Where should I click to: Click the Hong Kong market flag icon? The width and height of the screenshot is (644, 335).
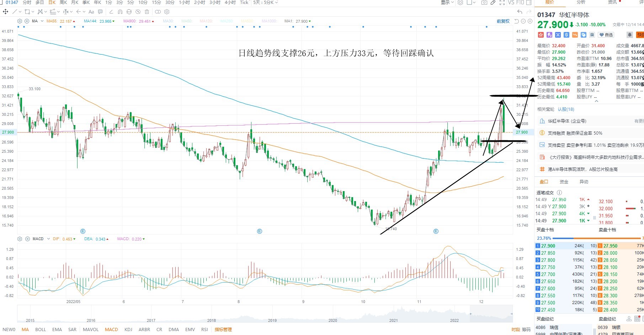(x=541, y=35)
